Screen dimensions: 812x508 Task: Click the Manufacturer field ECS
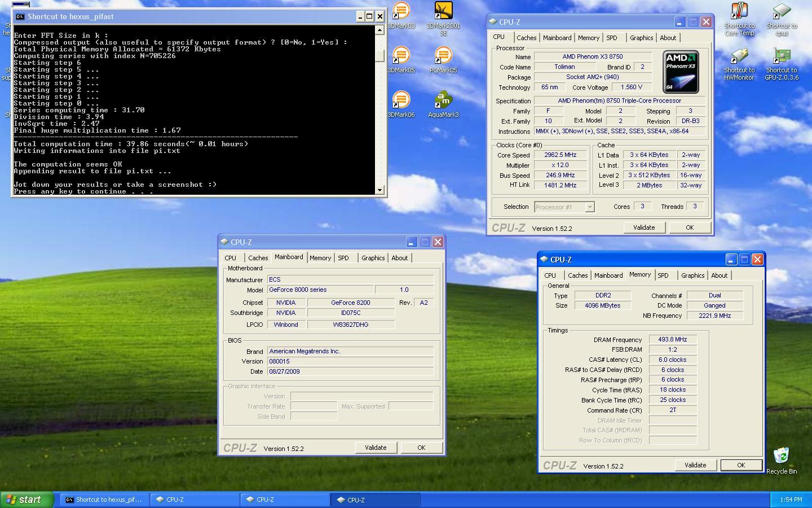click(x=350, y=279)
